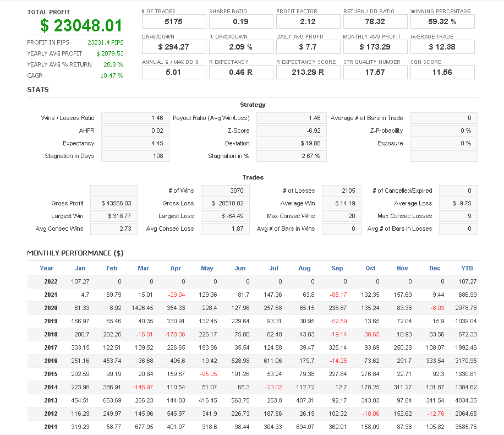Select the 2022 row label

(x=51, y=281)
